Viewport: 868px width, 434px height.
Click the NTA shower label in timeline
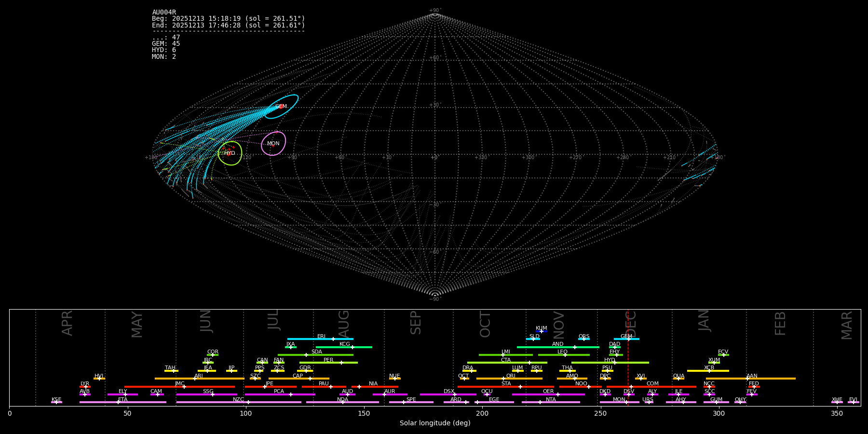551,400
